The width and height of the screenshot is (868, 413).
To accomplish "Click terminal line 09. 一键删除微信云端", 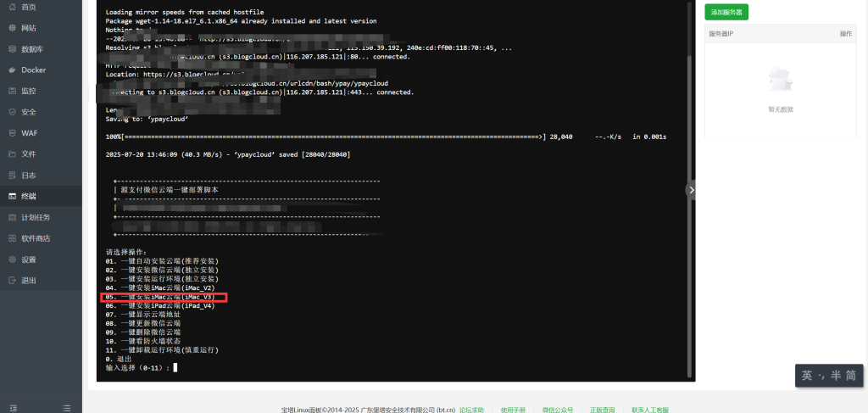I will click(142, 332).
